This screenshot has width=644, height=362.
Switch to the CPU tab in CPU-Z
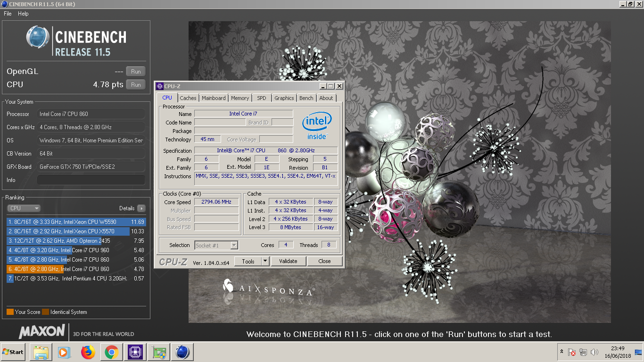(167, 98)
